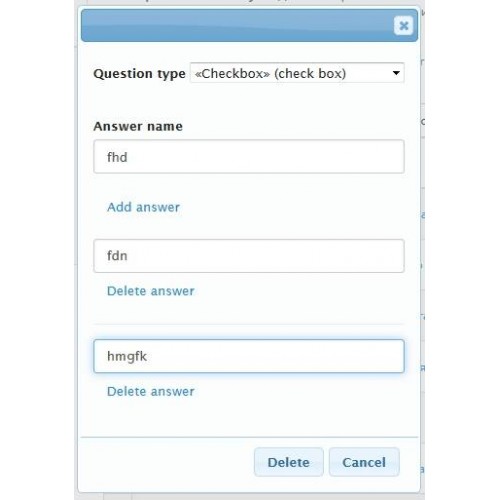Close the dialog with the X icon

403,25
